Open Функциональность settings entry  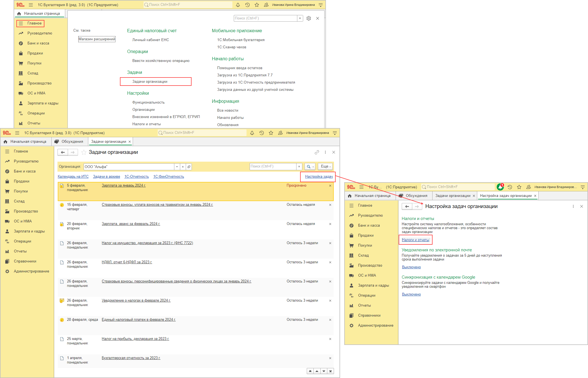149,102
